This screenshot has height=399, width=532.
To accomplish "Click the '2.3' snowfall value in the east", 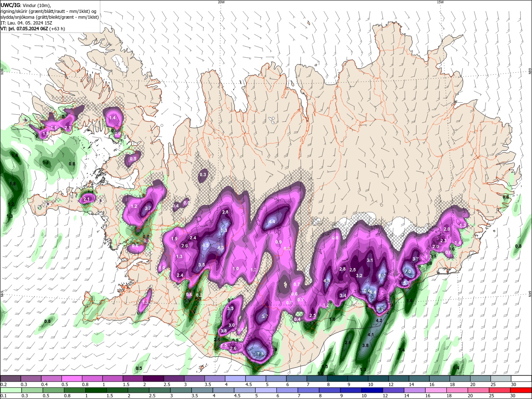I will pyautogui.click(x=443, y=241).
